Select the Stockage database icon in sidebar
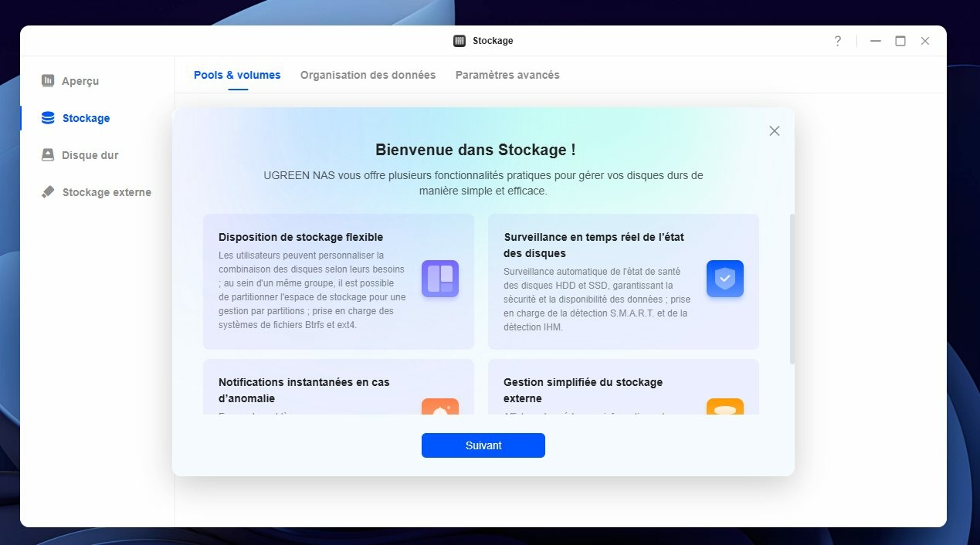This screenshot has width=980, height=545. (48, 118)
